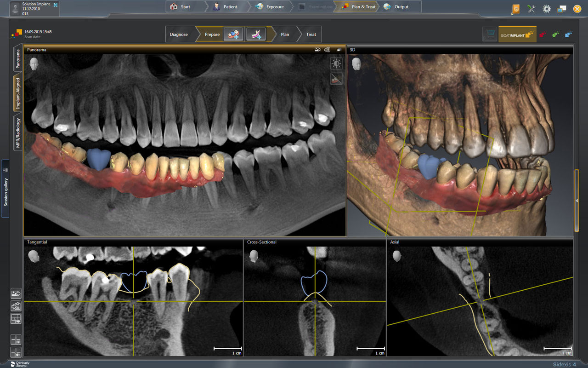Open brightness and contrast adjustment in Panorama

(336, 63)
